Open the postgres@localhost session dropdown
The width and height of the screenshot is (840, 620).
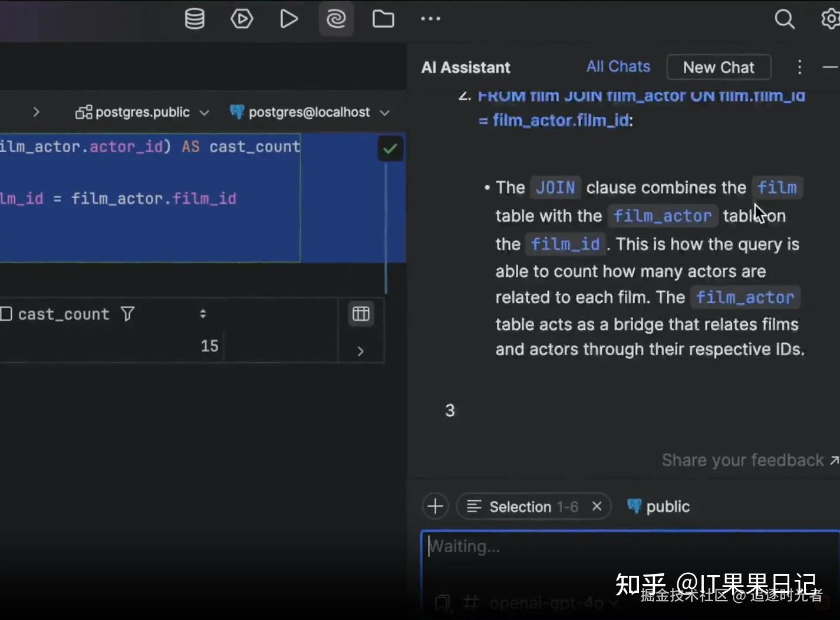click(309, 112)
